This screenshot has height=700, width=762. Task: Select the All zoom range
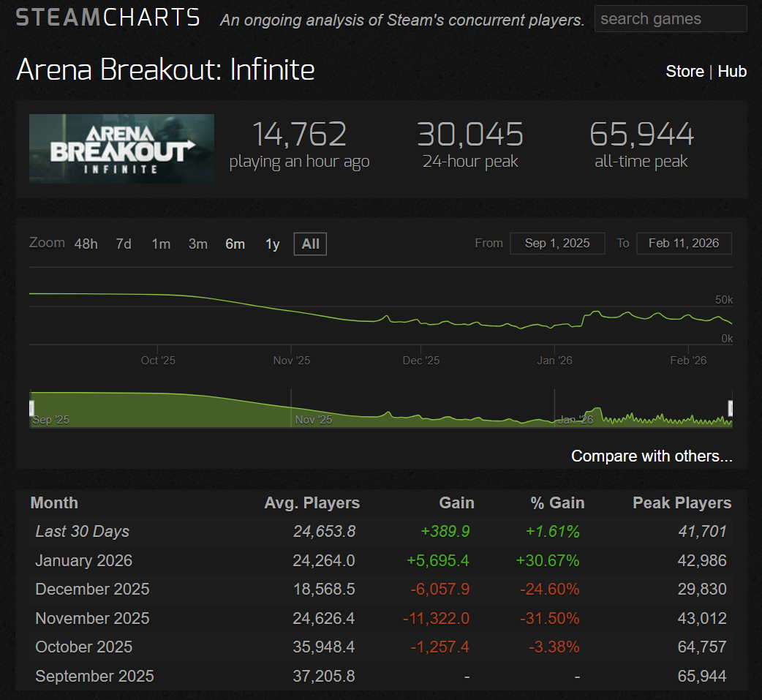pyautogui.click(x=310, y=244)
